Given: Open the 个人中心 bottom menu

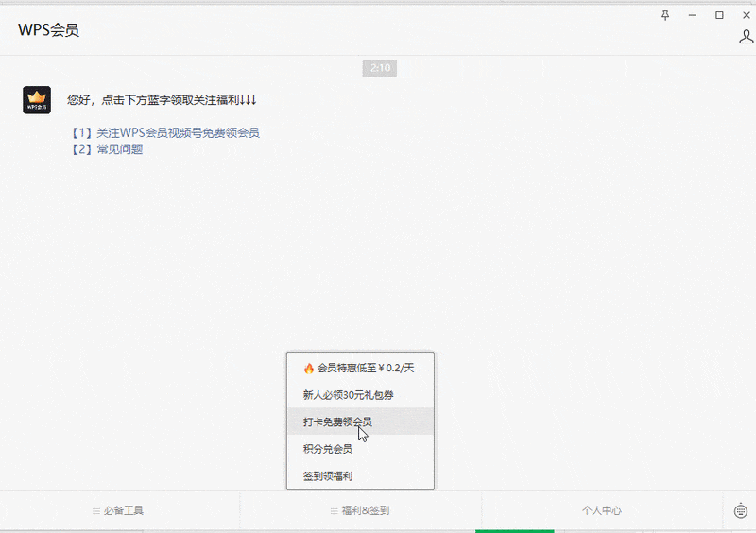Looking at the screenshot, I should tap(602, 510).
